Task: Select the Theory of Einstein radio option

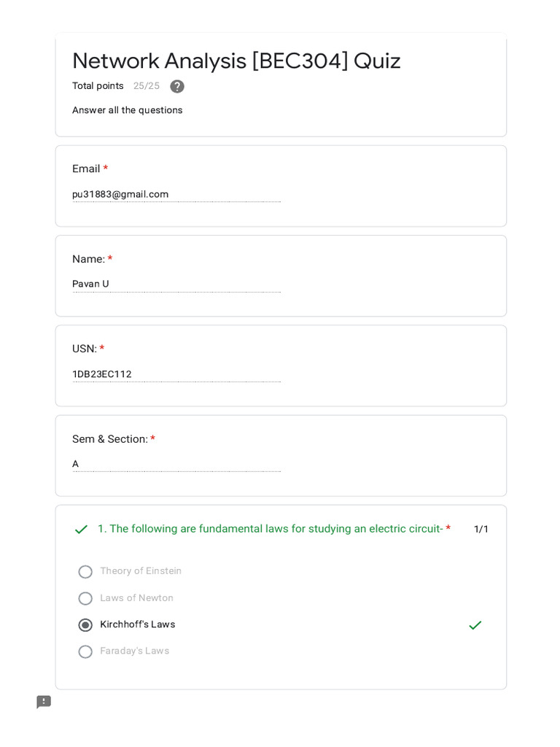Action: pyautogui.click(x=85, y=572)
